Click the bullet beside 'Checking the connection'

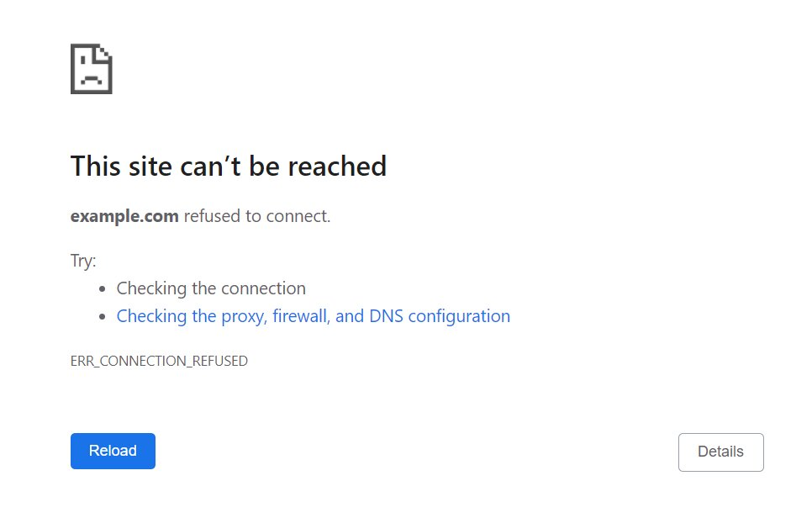coord(101,288)
